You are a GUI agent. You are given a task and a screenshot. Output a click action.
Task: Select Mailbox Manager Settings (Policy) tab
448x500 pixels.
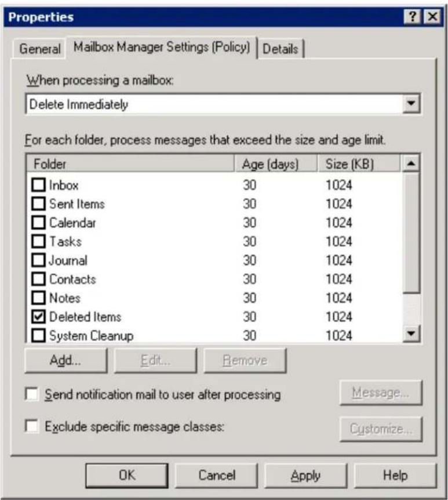click(162, 47)
